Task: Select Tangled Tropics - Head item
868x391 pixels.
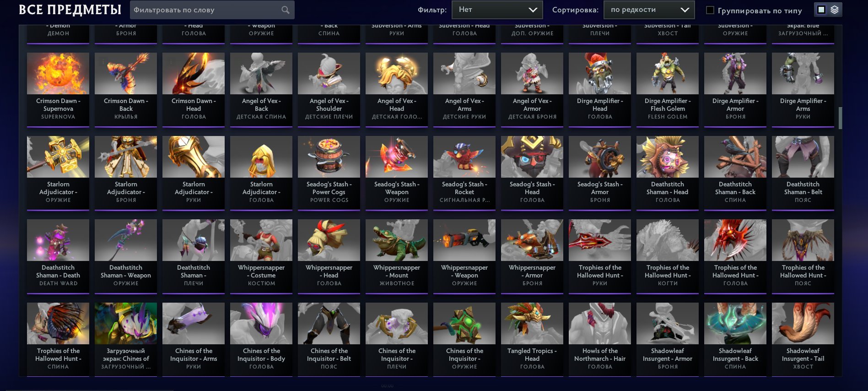Action: pos(532,339)
